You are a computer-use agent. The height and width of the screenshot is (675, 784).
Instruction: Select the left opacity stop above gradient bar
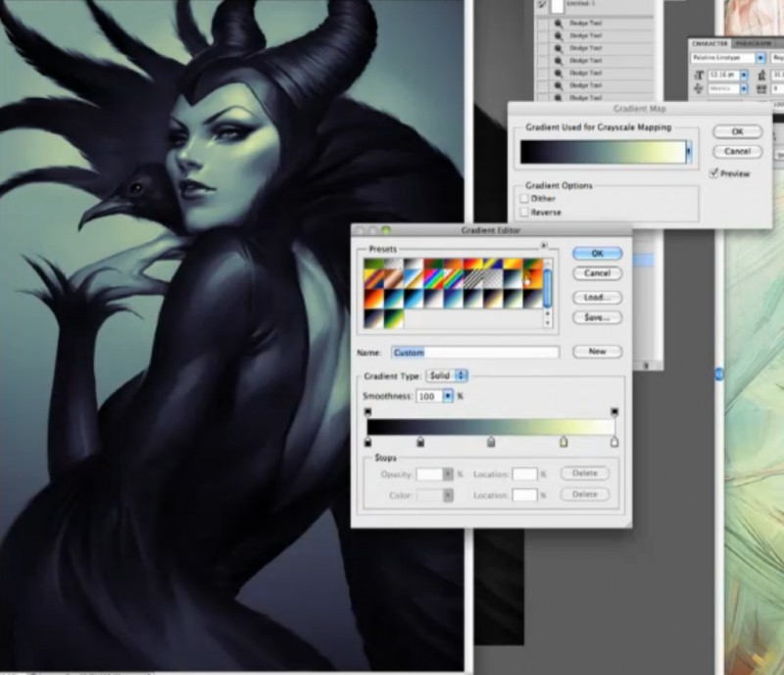coord(368,412)
